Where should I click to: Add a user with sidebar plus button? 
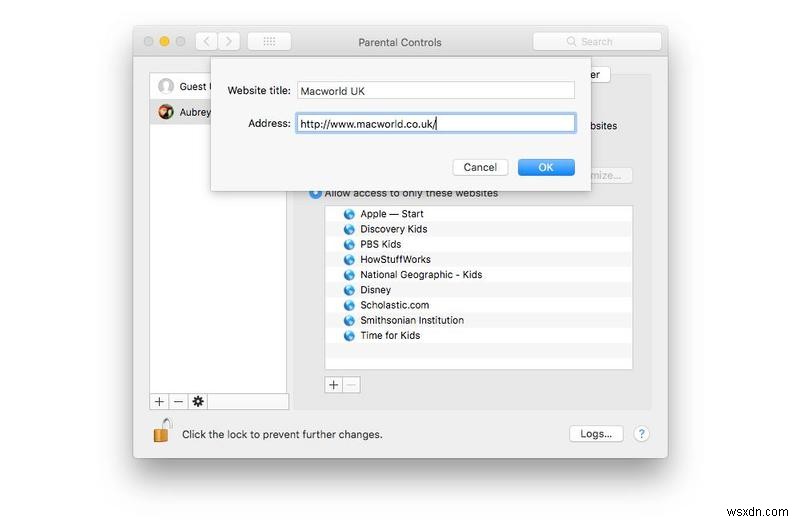click(x=159, y=402)
